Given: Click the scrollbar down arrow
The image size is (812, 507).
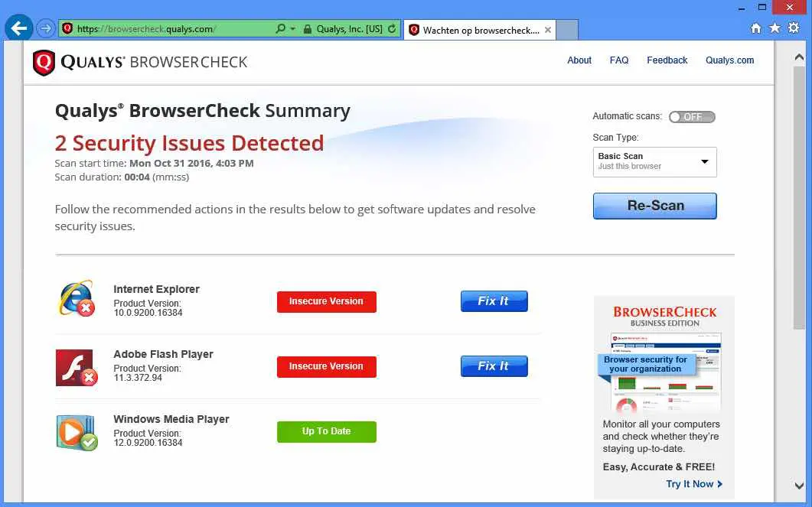Looking at the screenshot, I should tap(799, 486).
